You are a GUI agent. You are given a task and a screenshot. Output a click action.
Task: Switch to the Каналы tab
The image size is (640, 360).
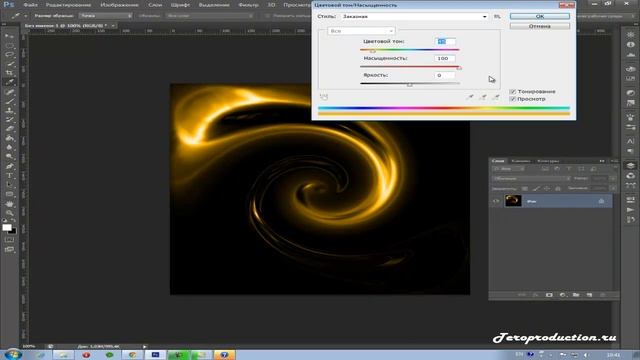(521, 161)
